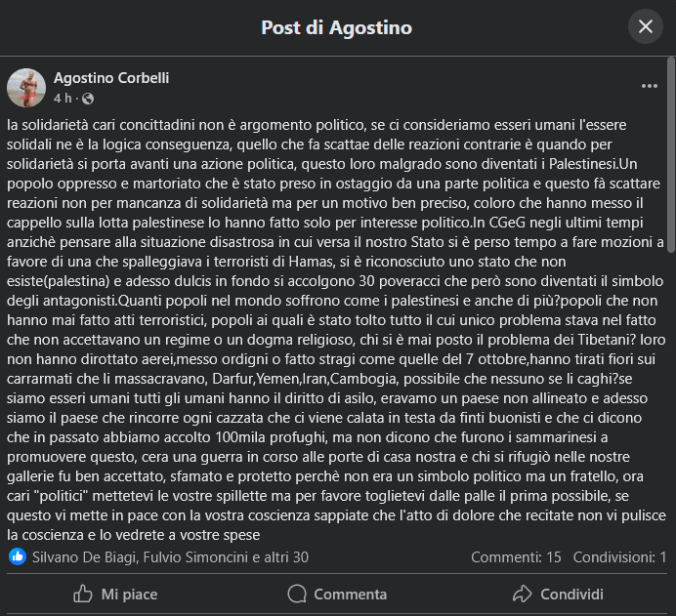Screen dimensions: 676x616
Task: Open the three-dot post options menu
Action: (650, 86)
